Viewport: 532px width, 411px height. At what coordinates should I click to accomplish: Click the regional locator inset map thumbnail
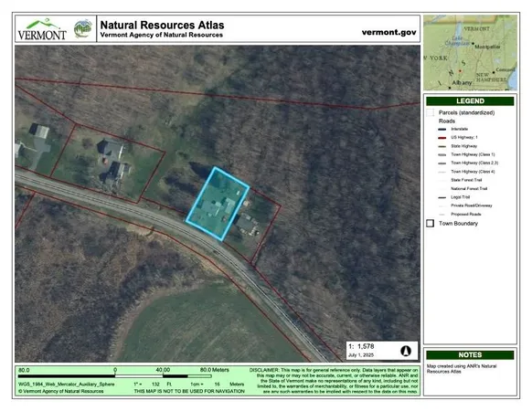pos(470,53)
